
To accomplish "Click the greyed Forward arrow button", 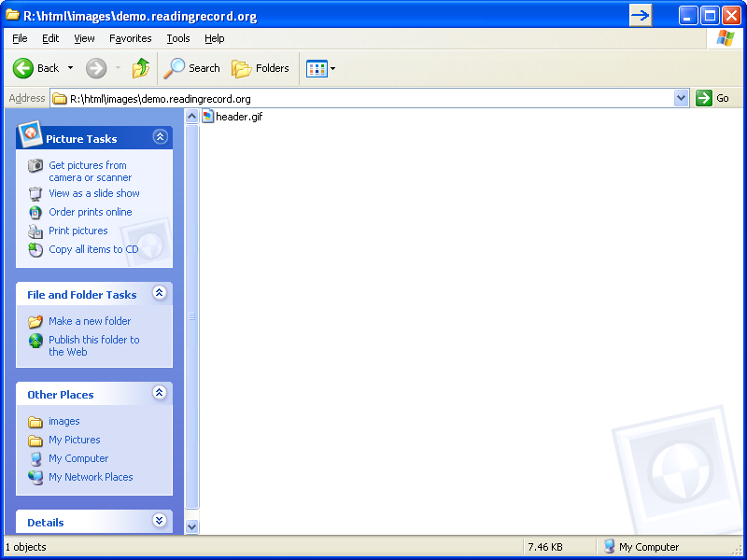I will pyautogui.click(x=96, y=68).
